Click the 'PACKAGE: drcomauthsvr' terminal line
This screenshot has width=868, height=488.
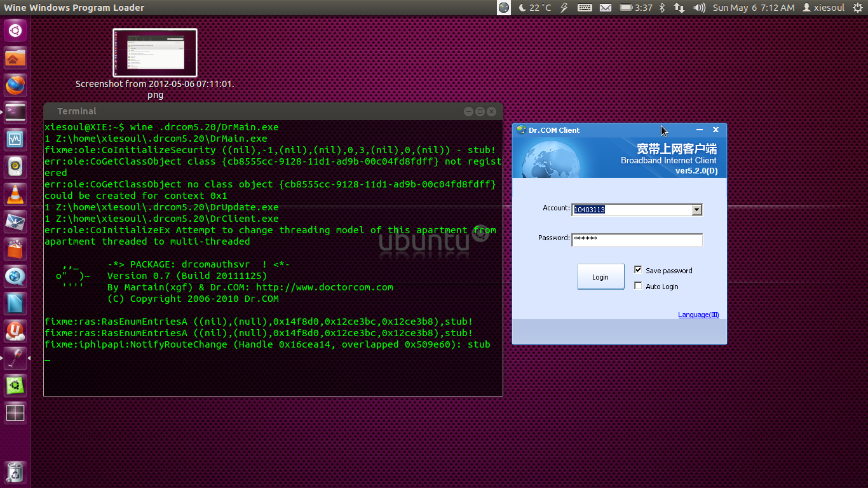199,264
